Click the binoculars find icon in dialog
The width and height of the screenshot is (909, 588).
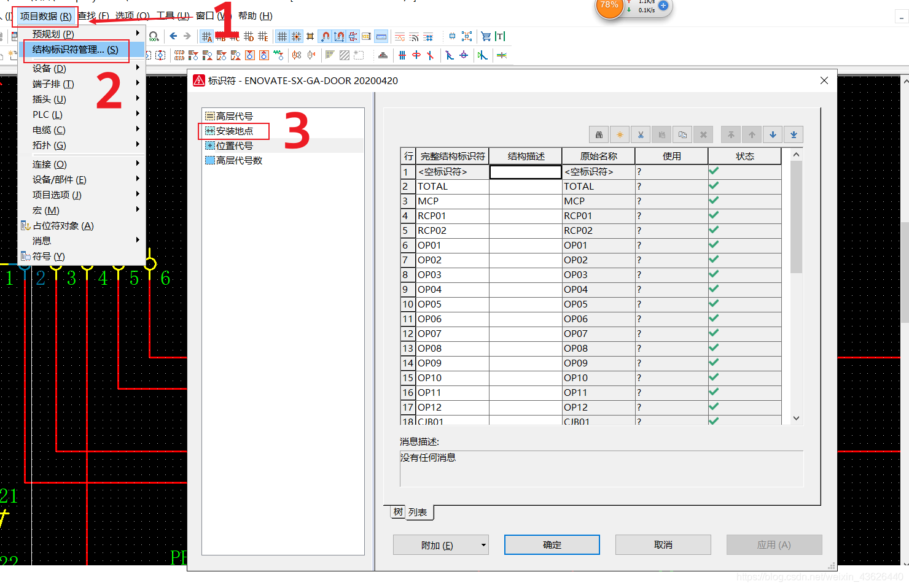[x=599, y=134]
